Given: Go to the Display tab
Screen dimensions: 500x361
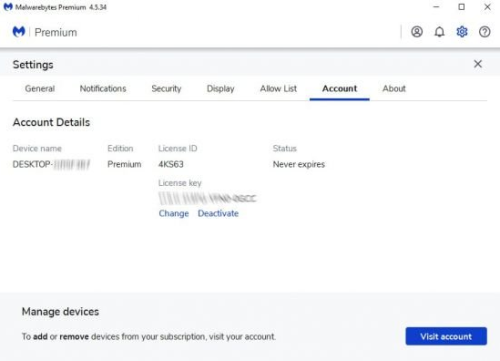Looking at the screenshot, I should (221, 89).
